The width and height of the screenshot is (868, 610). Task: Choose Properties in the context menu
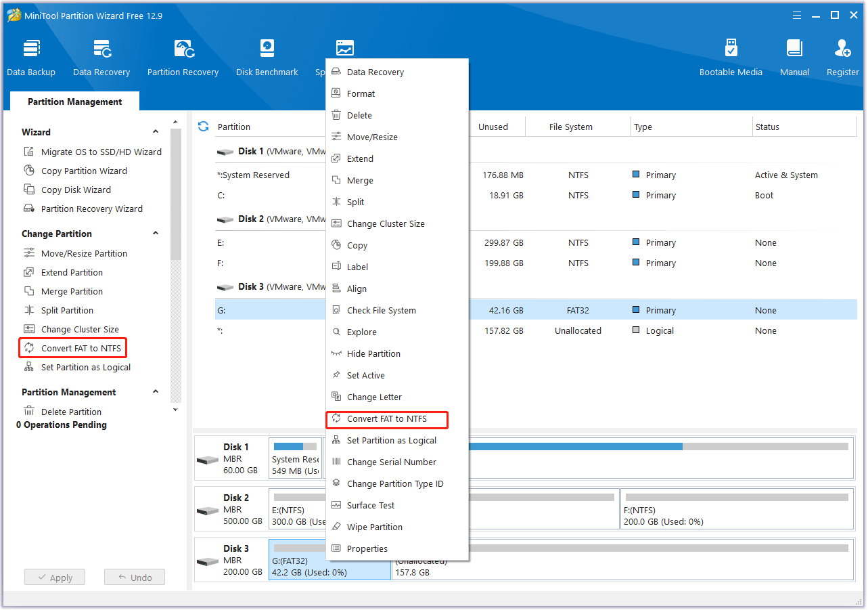point(397,548)
